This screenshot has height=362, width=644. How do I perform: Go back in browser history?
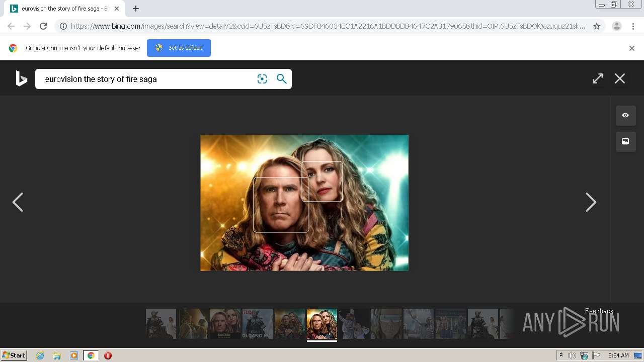click(11, 26)
